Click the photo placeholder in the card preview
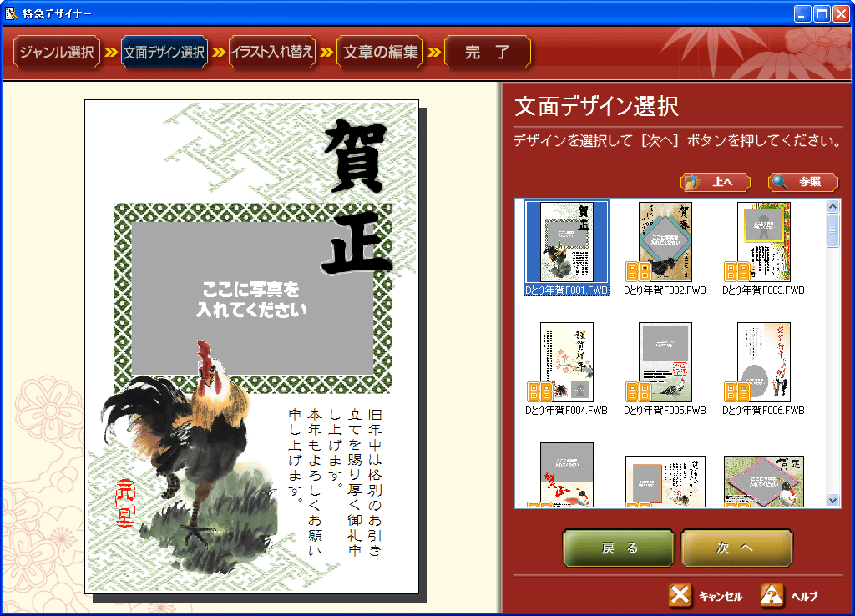 pyautogui.click(x=251, y=299)
